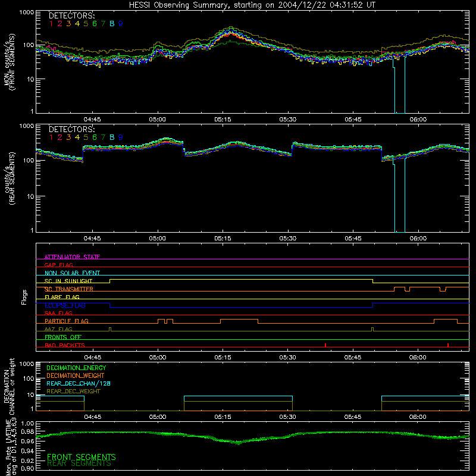
Task: Click the DECIMATION_ENERGY legend entry
Action: pyautogui.click(x=76, y=368)
